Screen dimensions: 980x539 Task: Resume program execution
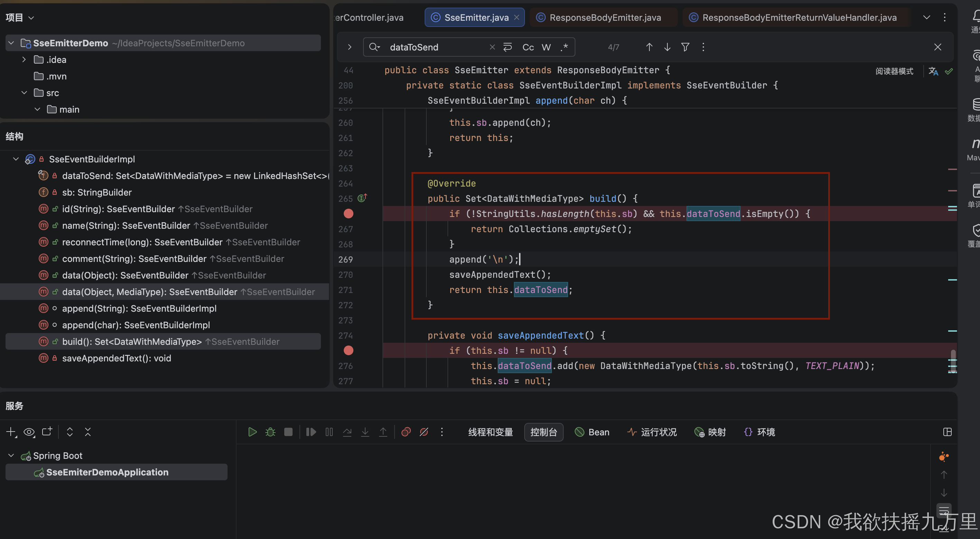[x=311, y=432]
